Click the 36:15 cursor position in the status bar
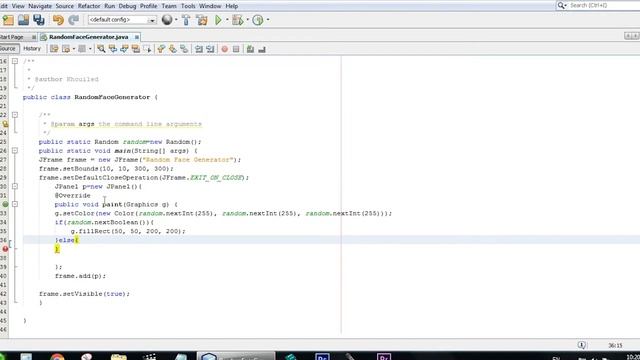This screenshot has width=640, height=360. [615, 345]
